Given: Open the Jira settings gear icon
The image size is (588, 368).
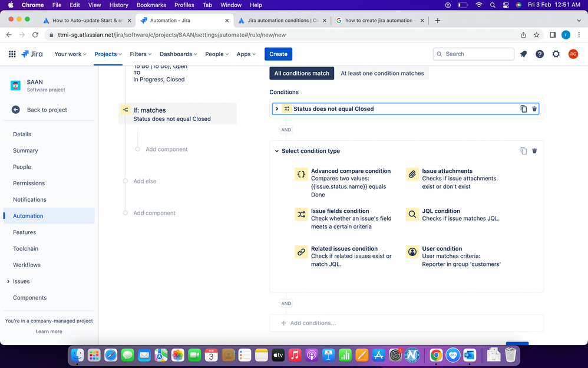Looking at the screenshot, I should (x=556, y=54).
